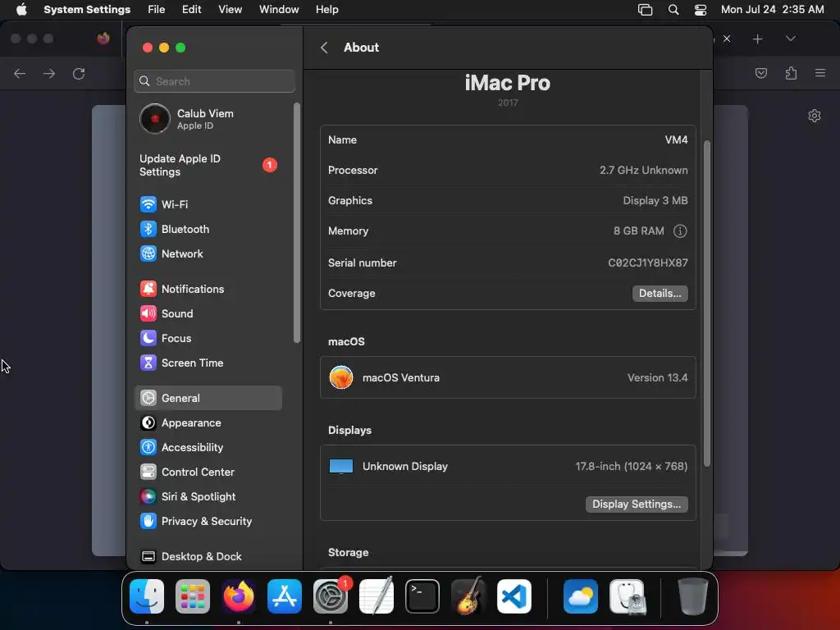Screen dimensions: 840x630
Task: Open Firefox extensions button
Action: click(791, 73)
